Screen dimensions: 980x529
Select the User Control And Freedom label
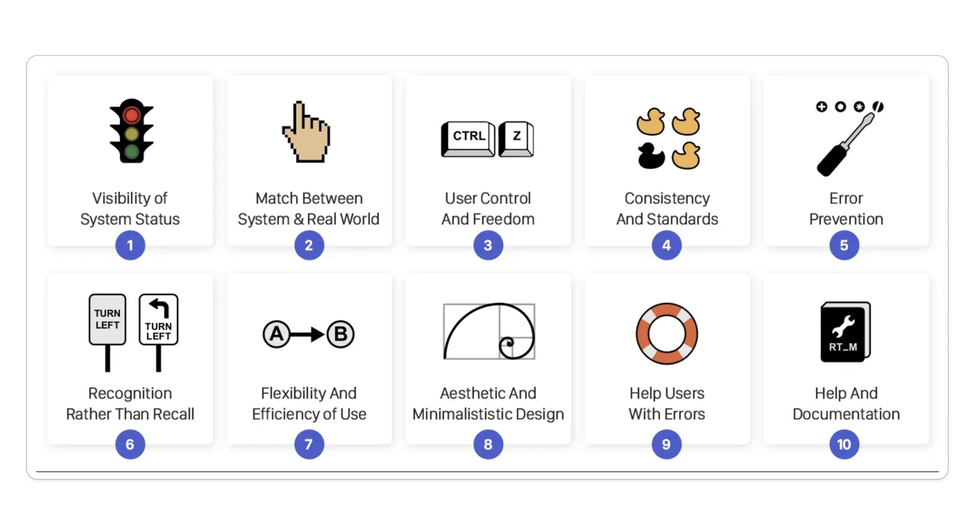tap(488, 209)
